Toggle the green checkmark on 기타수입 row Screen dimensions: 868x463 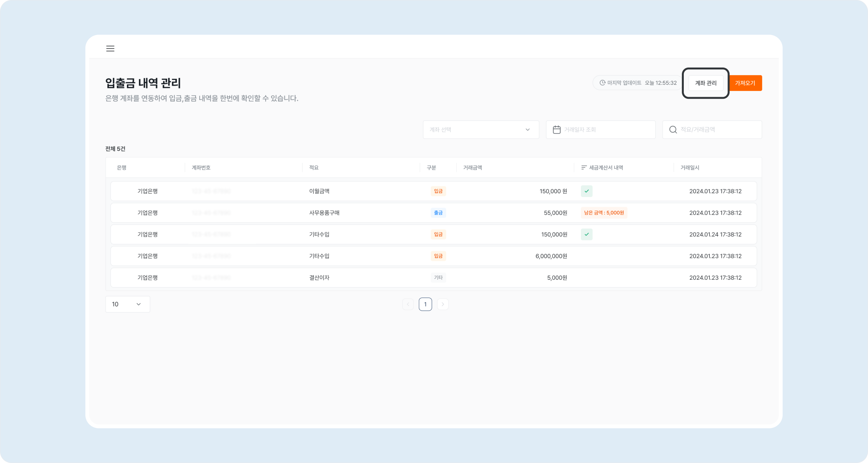pyautogui.click(x=587, y=234)
